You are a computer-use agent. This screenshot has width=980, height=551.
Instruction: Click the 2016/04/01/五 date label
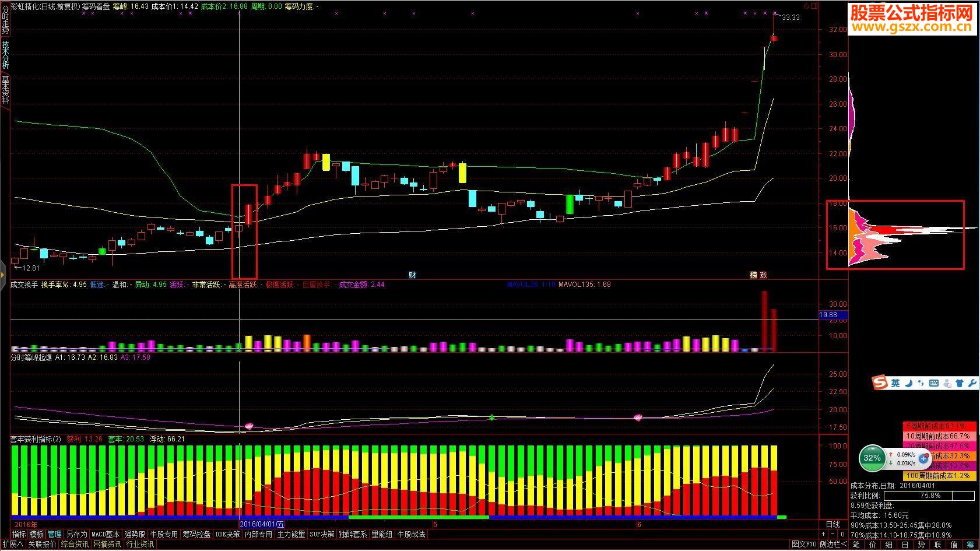pyautogui.click(x=262, y=525)
